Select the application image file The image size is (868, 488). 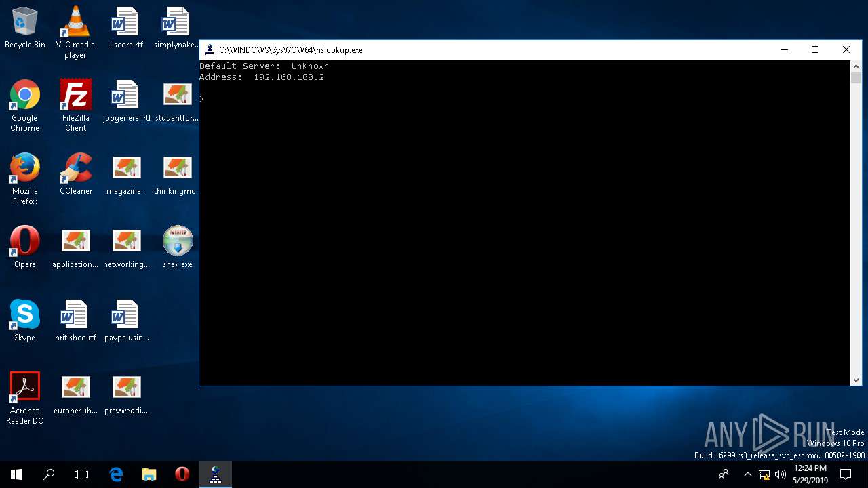click(x=75, y=248)
